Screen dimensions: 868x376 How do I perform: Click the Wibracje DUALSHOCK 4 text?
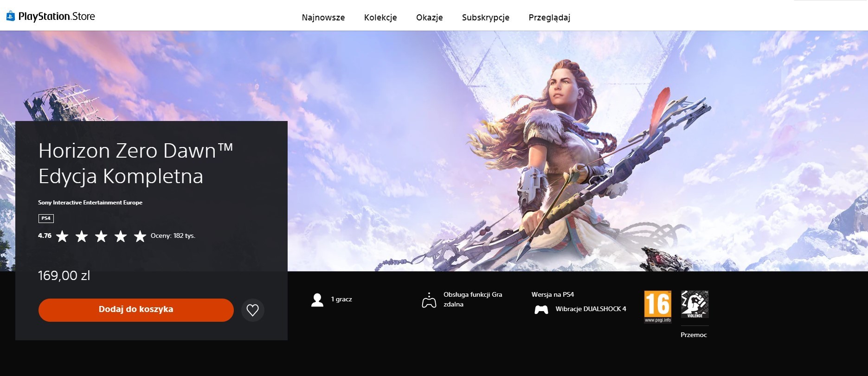click(x=591, y=309)
